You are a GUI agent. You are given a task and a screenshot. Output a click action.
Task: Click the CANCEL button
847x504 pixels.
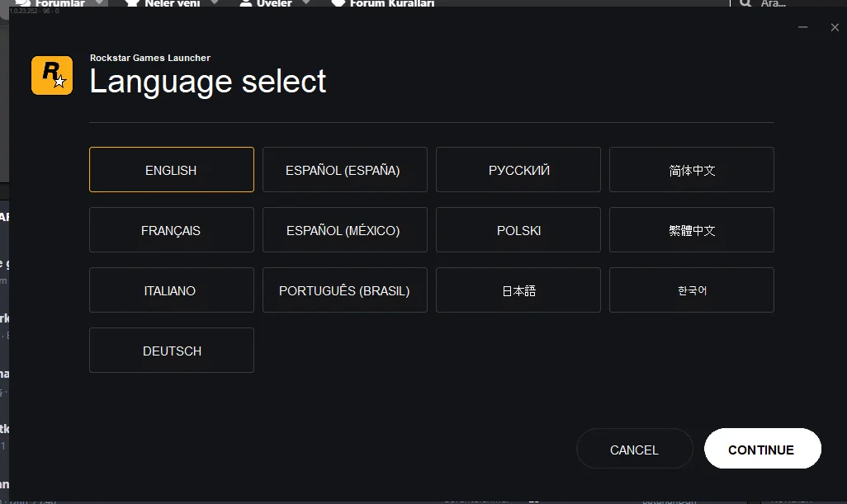tap(634, 450)
